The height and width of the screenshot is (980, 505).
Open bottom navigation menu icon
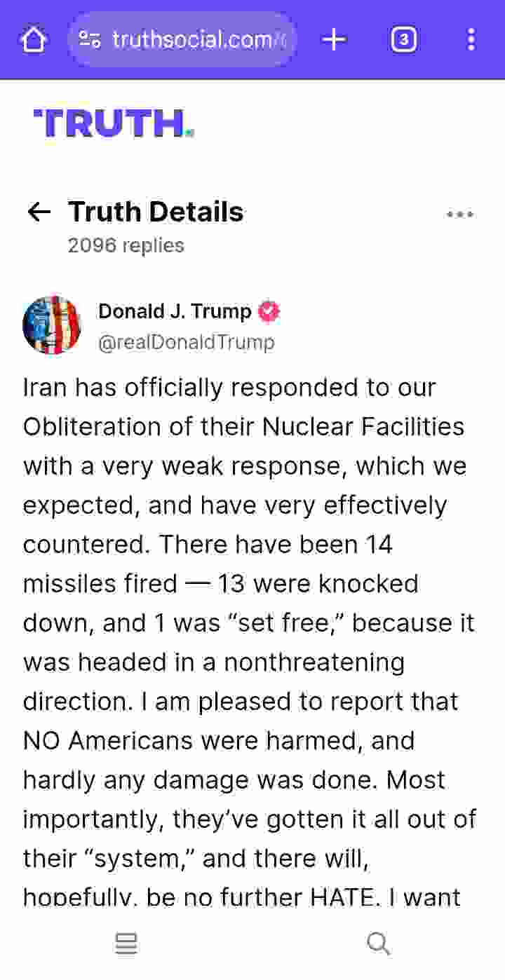(x=126, y=944)
